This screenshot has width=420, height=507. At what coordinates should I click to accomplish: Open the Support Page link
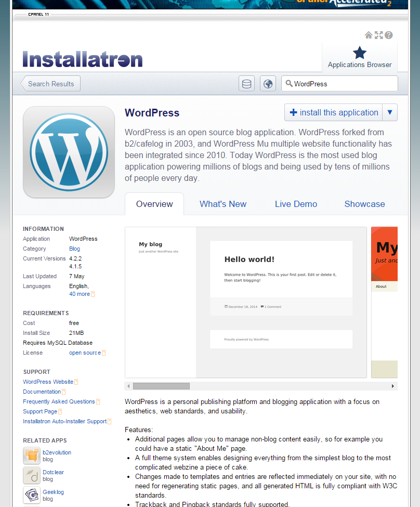40,411
